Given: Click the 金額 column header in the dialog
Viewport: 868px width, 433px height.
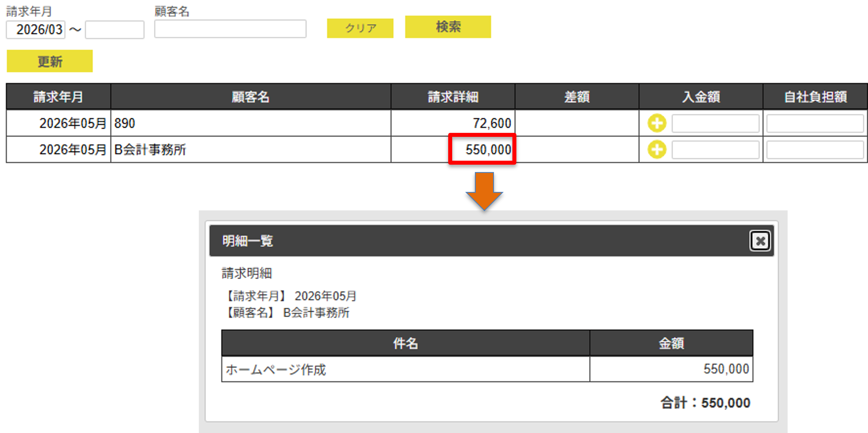Looking at the screenshot, I should coord(671,343).
